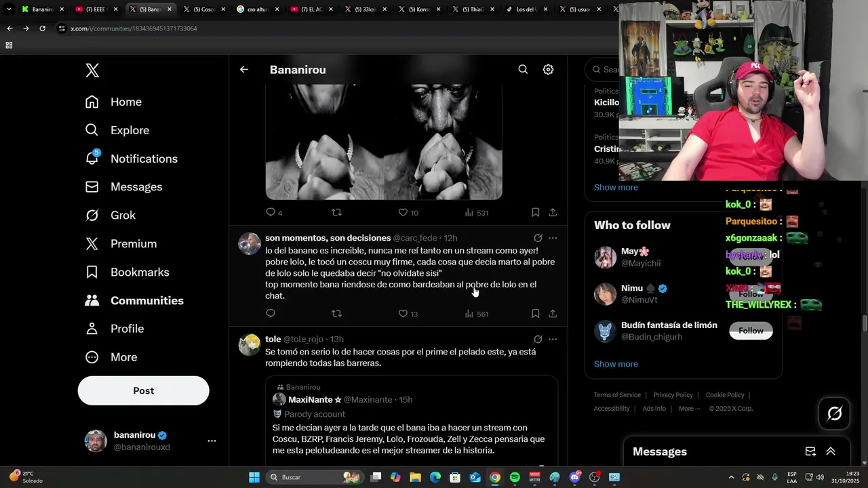Open Grok in the sidebar

pyautogui.click(x=111, y=216)
